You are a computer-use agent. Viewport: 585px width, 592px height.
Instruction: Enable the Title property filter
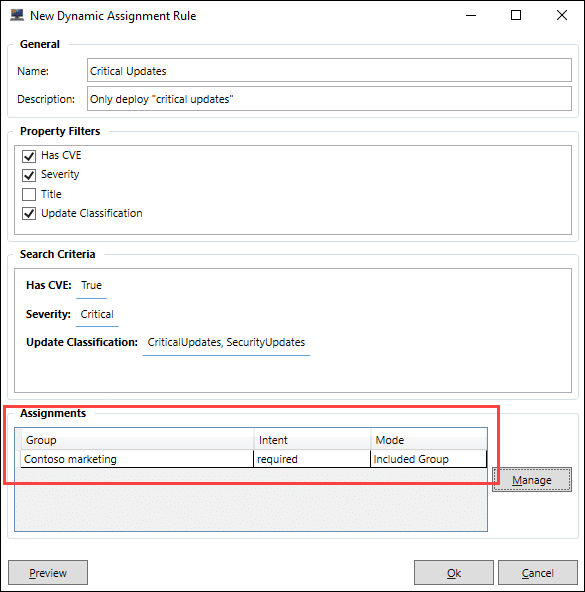click(x=29, y=194)
